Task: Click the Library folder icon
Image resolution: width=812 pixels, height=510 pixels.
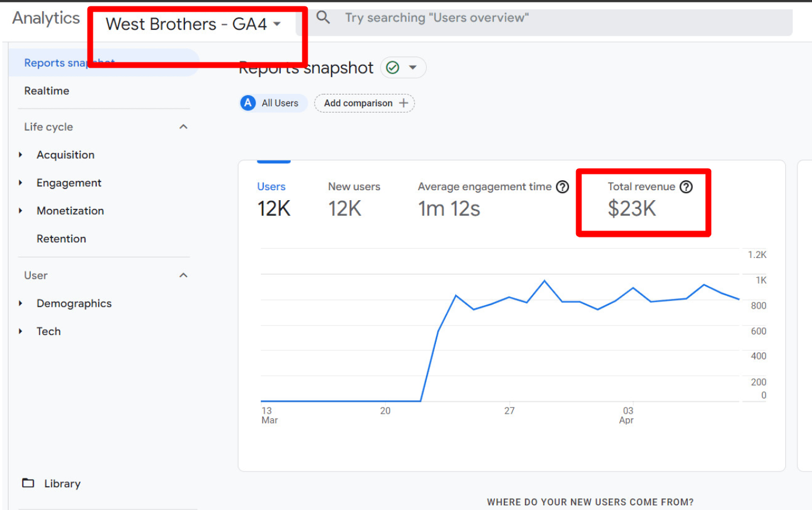Action: coord(28,483)
